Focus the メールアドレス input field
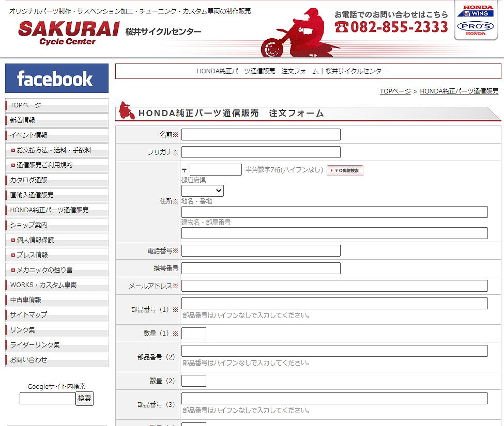The height and width of the screenshot is (426, 504). pyautogui.click(x=334, y=286)
